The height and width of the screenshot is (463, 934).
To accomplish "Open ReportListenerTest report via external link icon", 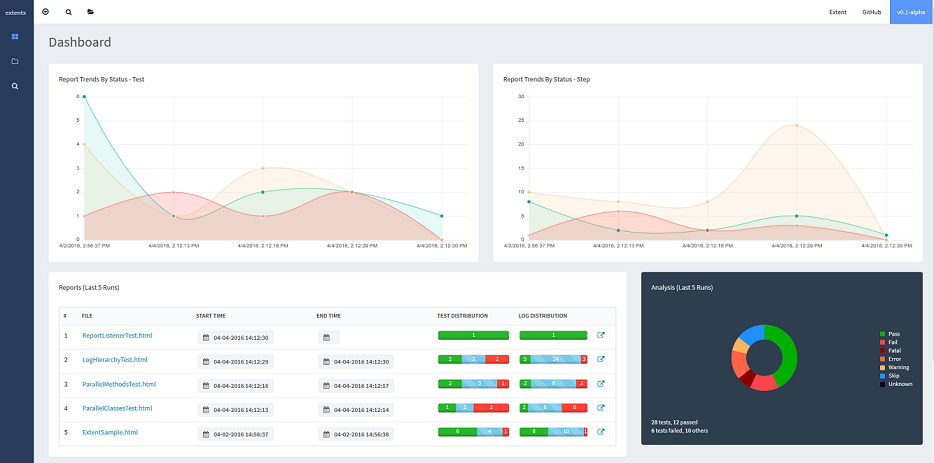I will (601, 336).
